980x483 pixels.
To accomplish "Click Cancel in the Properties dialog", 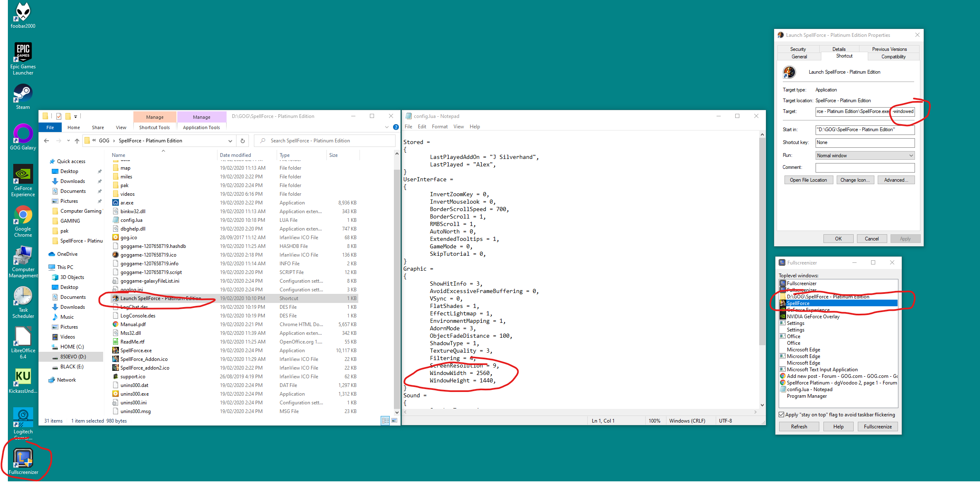I will 871,239.
